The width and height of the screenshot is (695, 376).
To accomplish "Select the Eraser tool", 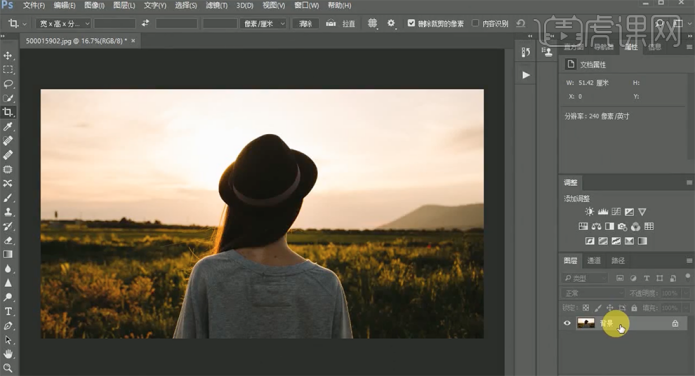I will [8, 240].
